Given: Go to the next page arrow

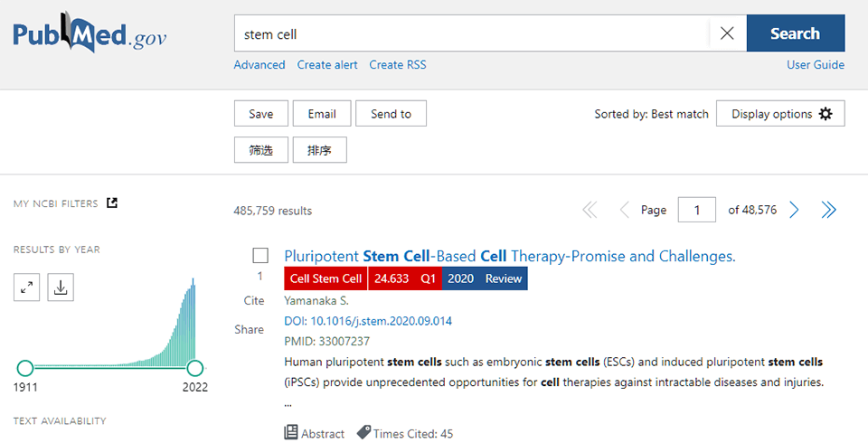Looking at the screenshot, I should click(794, 210).
